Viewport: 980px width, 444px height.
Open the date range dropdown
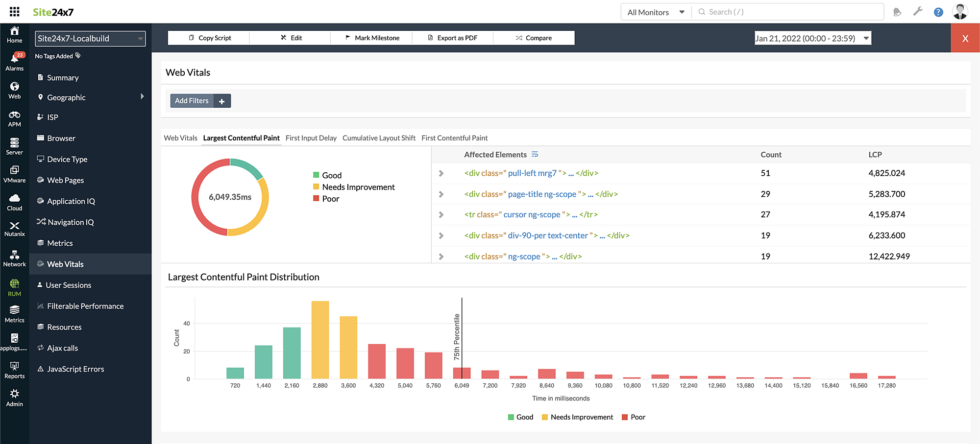tap(812, 38)
